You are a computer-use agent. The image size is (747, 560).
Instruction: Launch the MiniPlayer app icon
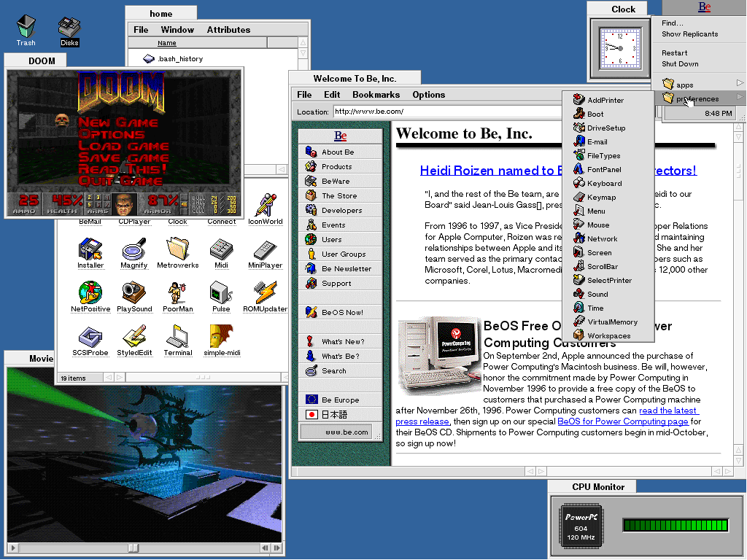266,253
